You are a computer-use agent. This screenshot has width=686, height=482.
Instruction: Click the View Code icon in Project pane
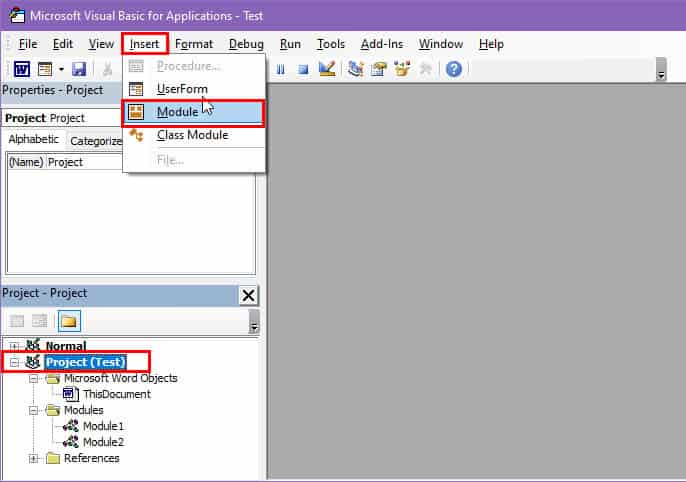tap(17, 321)
